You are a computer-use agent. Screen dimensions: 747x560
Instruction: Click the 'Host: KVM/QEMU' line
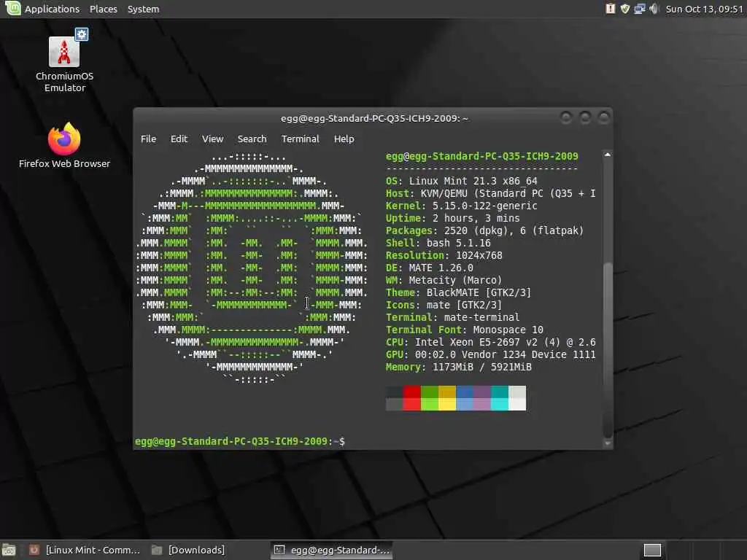[490, 193]
